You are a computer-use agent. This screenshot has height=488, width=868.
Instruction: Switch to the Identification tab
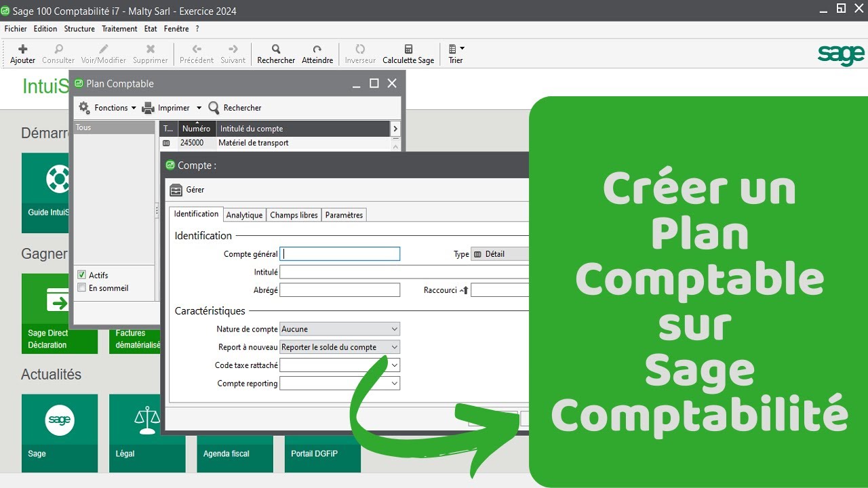click(x=196, y=213)
